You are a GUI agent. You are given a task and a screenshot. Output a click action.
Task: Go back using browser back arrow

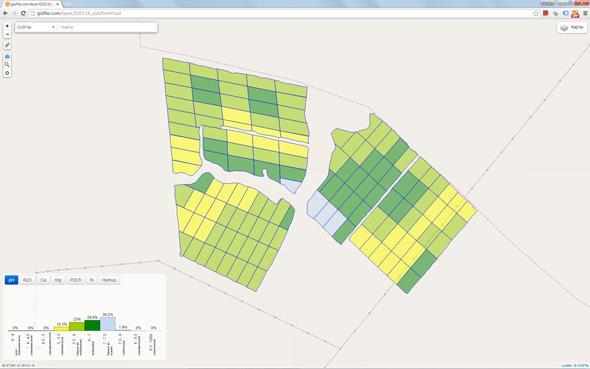point(5,13)
